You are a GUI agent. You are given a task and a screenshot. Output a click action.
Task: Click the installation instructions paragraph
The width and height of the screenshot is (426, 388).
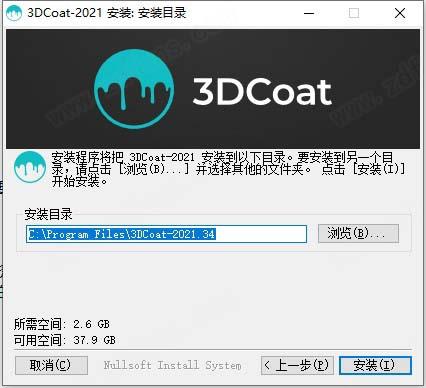(228, 169)
